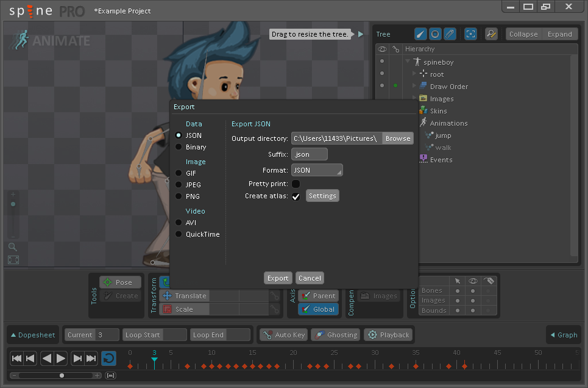The width and height of the screenshot is (588, 388).
Task: Enable the Pretty print checkbox
Action: pyautogui.click(x=296, y=184)
